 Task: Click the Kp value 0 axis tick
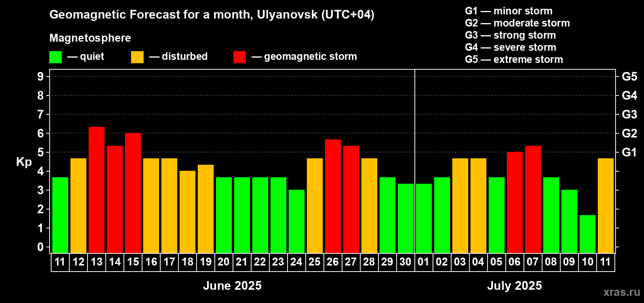[x=41, y=247]
